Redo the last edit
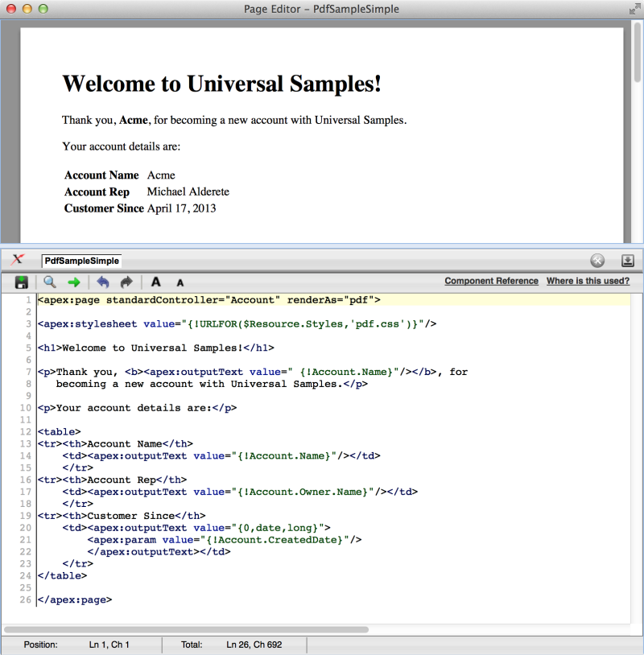Screen dimensions: 644x655 pos(126,282)
